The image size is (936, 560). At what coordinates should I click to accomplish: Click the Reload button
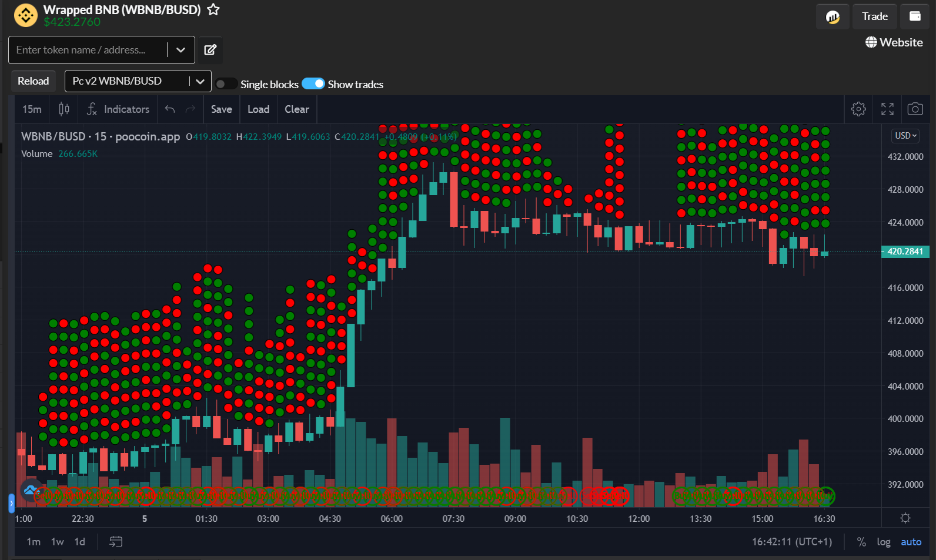(34, 81)
